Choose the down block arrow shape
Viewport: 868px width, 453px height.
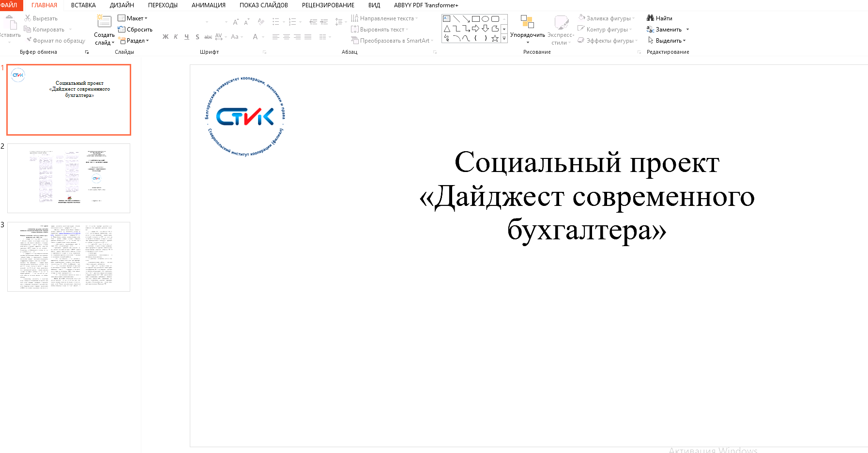click(x=485, y=29)
